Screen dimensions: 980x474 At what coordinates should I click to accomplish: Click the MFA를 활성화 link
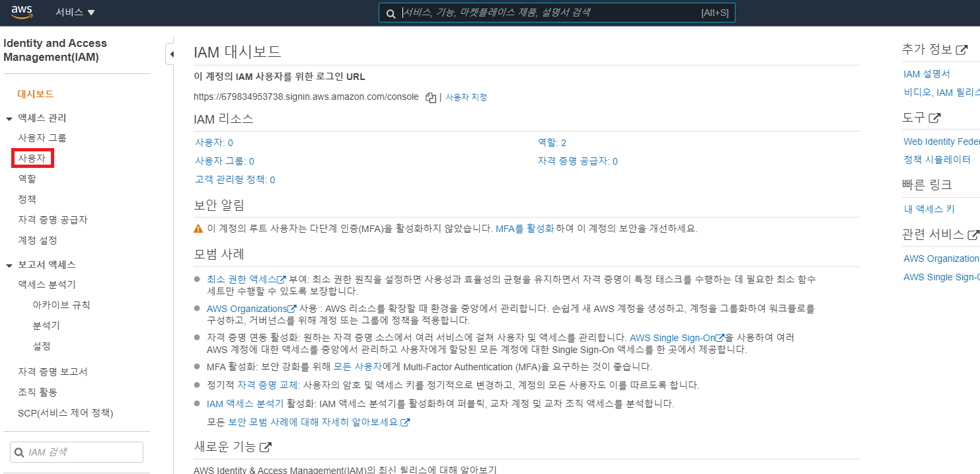coord(525,229)
